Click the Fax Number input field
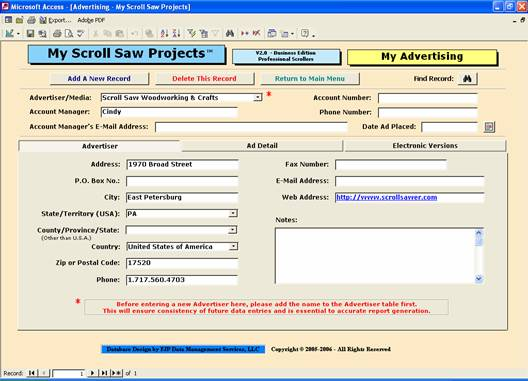 point(391,165)
